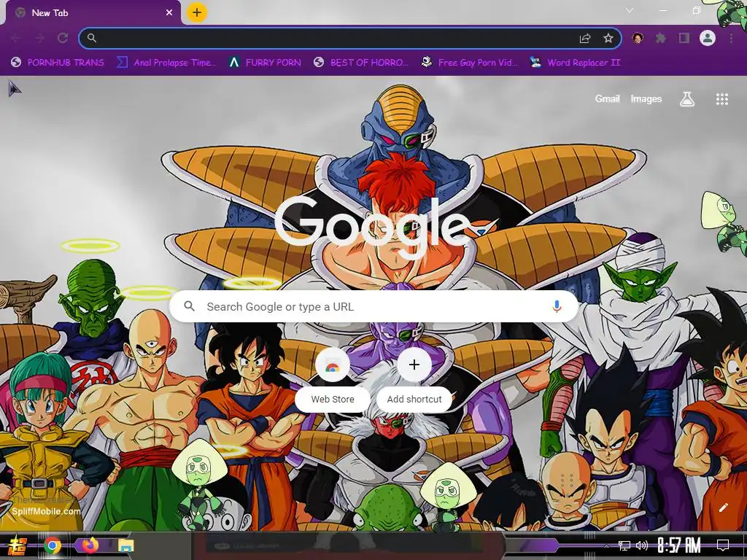Image resolution: width=747 pixels, height=560 pixels.
Task: Click the pinned extension icon beside the star
Action: click(x=638, y=38)
